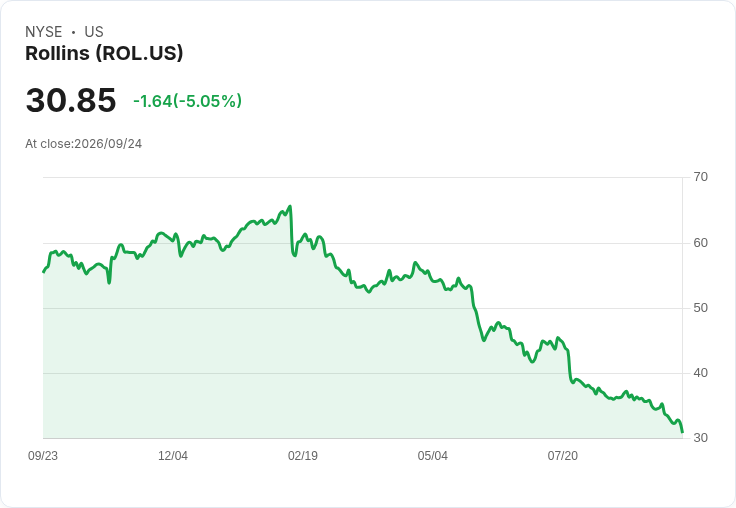The width and height of the screenshot is (736, 508).
Task: Click the 05/04 date axis label
Action: coord(433,456)
